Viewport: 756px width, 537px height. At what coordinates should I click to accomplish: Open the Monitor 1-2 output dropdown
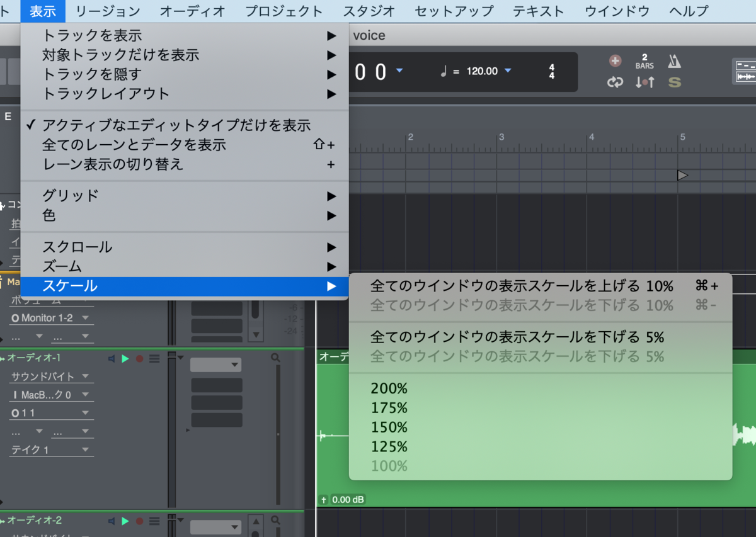(50, 318)
